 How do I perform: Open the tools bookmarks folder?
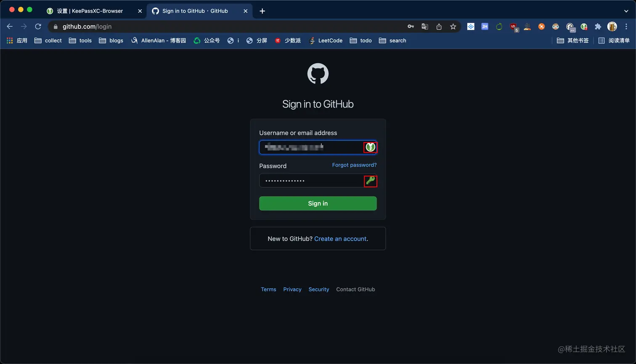click(x=80, y=41)
